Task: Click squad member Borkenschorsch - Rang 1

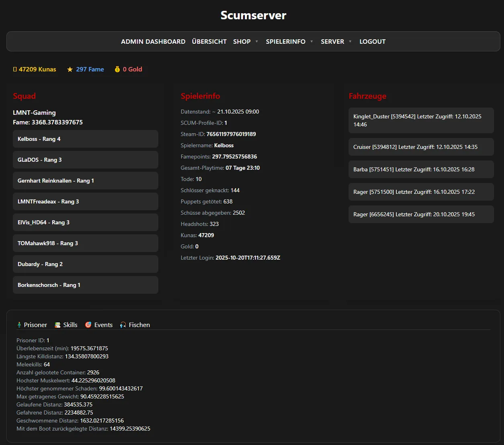Action: 85,285
